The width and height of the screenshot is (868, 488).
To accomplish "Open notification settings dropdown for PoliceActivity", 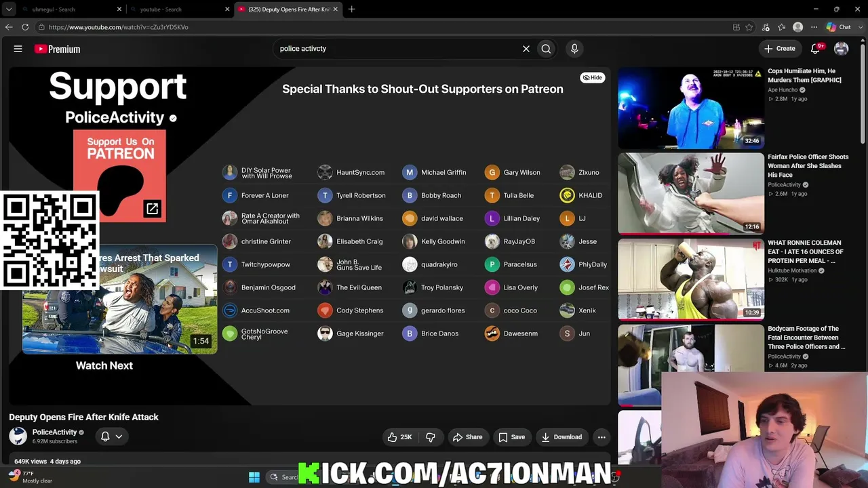I will click(x=111, y=436).
